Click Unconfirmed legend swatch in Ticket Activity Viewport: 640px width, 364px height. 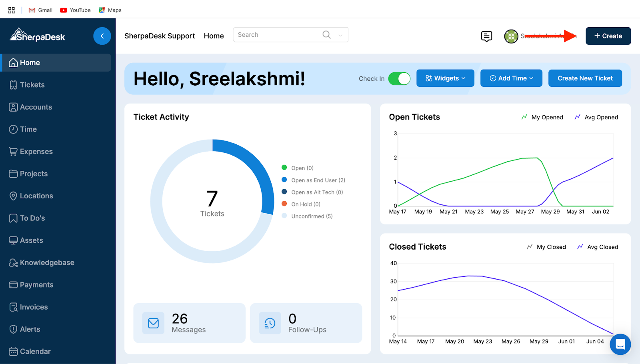284,216
